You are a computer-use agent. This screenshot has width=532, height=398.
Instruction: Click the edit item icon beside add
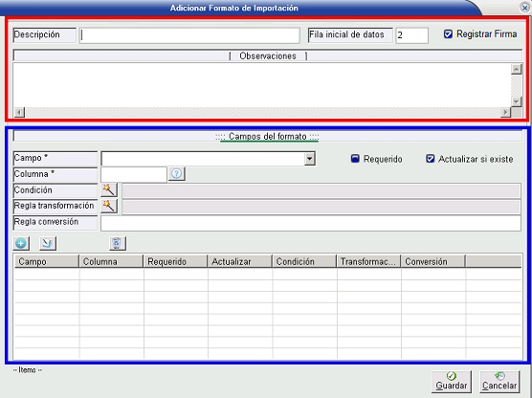(48, 243)
